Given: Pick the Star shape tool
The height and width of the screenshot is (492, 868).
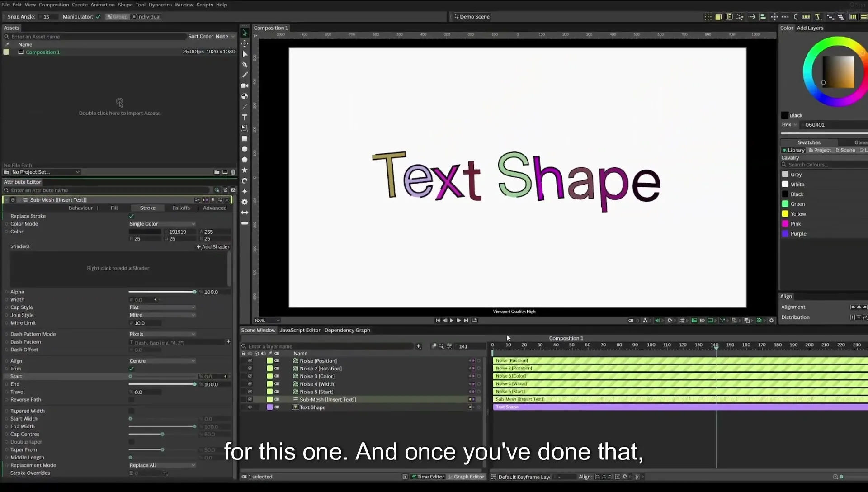Looking at the screenshot, I should click(x=245, y=170).
